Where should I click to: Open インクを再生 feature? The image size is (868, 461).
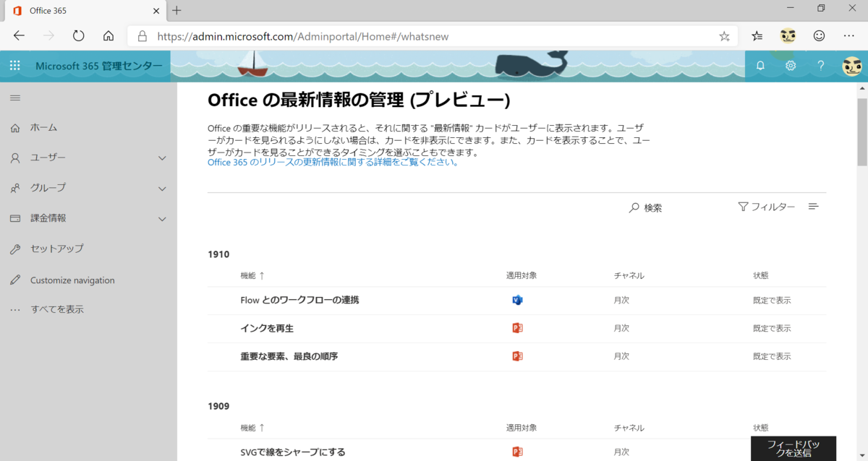[267, 328]
